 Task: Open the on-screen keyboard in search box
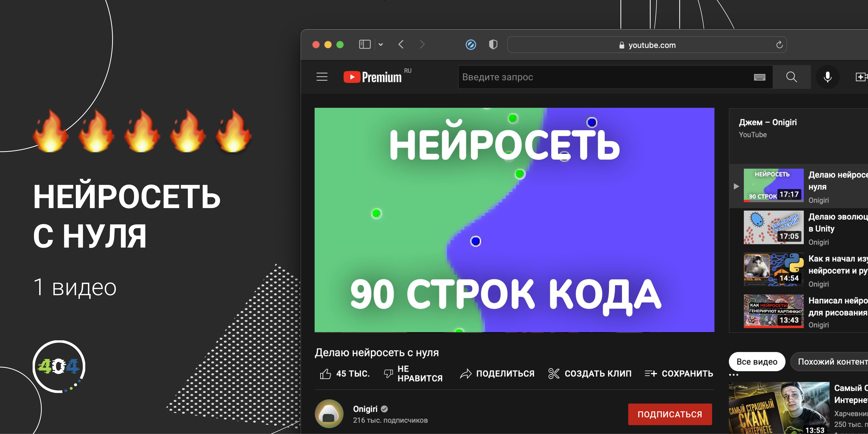pos(760,77)
